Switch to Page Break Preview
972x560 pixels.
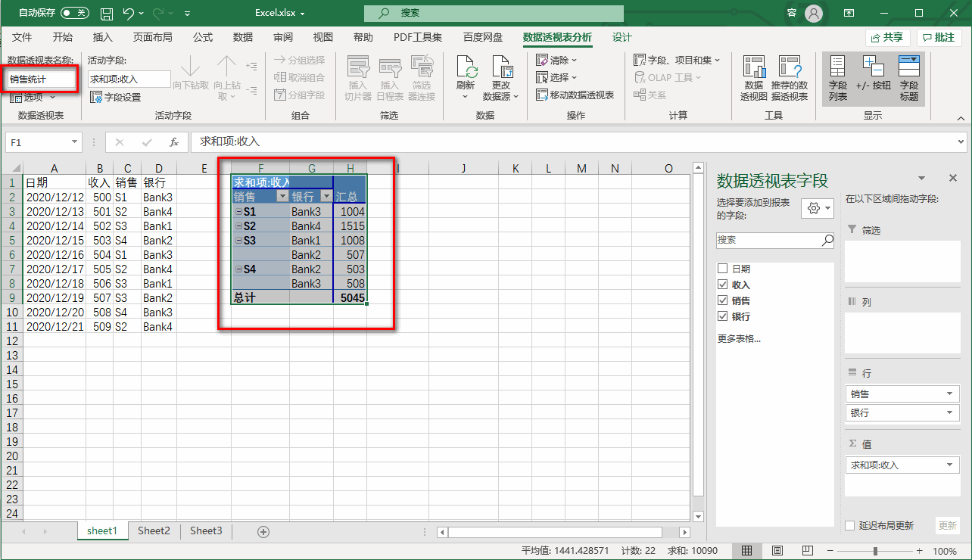(x=807, y=551)
